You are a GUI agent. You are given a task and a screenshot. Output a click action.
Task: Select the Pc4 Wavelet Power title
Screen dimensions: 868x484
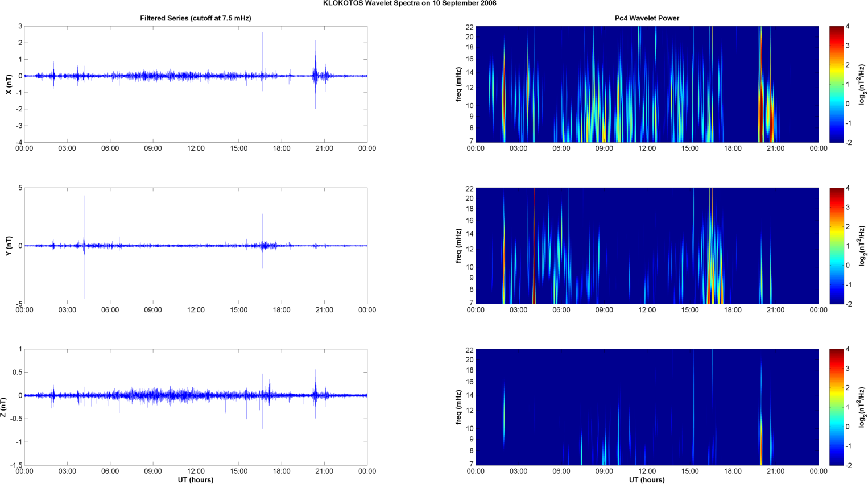pyautogui.click(x=647, y=18)
